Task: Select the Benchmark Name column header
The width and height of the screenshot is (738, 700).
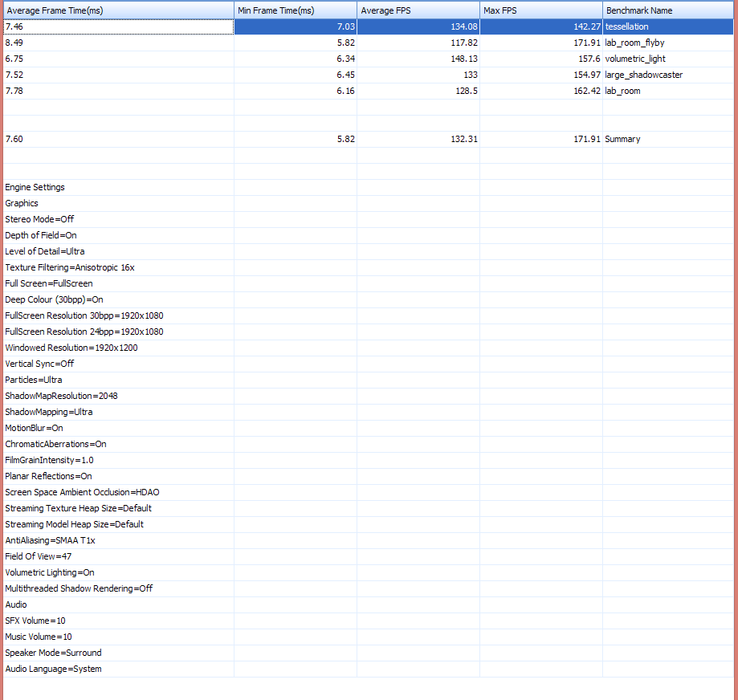Action: click(x=639, y=10)
